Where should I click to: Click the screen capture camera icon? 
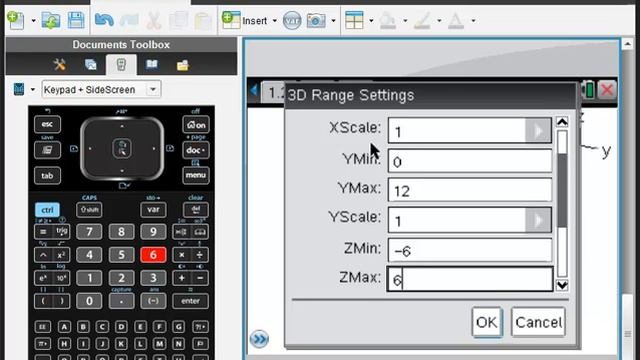pyautogui.click(x=316, y=20)
